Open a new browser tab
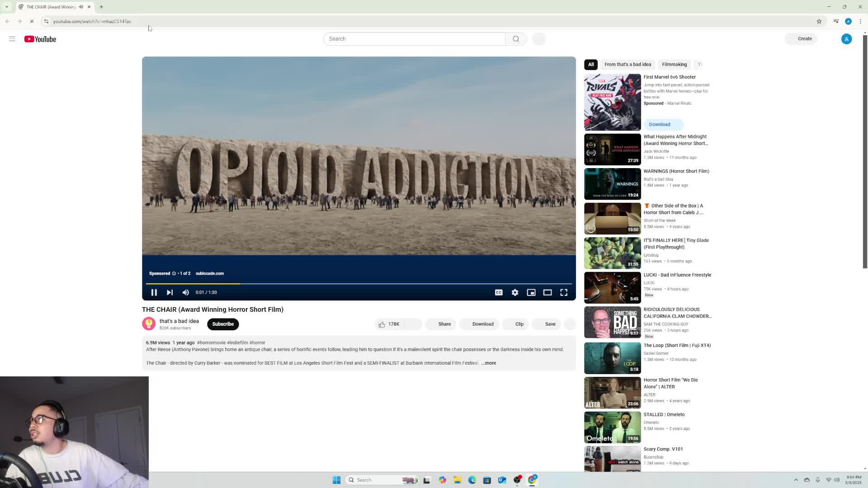Screen dimensions: 868x488 point(101,7)
